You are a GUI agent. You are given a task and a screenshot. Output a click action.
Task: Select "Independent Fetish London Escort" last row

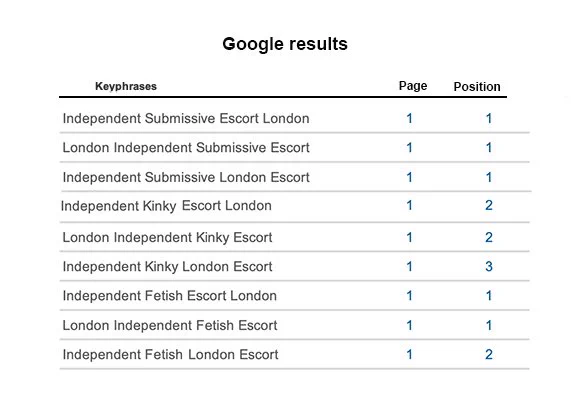click(x=294, y=354)
